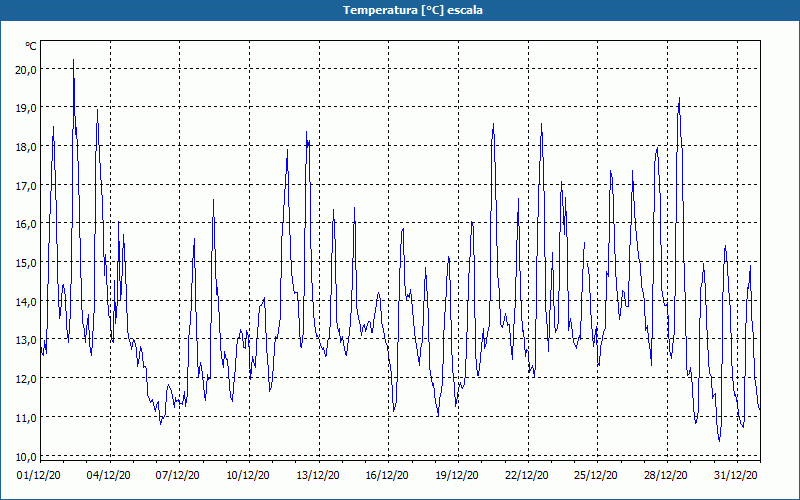This screenshot has height=500, width=800.
Task: Select the 11,0 y-axis label
Action: pos(26,417)
